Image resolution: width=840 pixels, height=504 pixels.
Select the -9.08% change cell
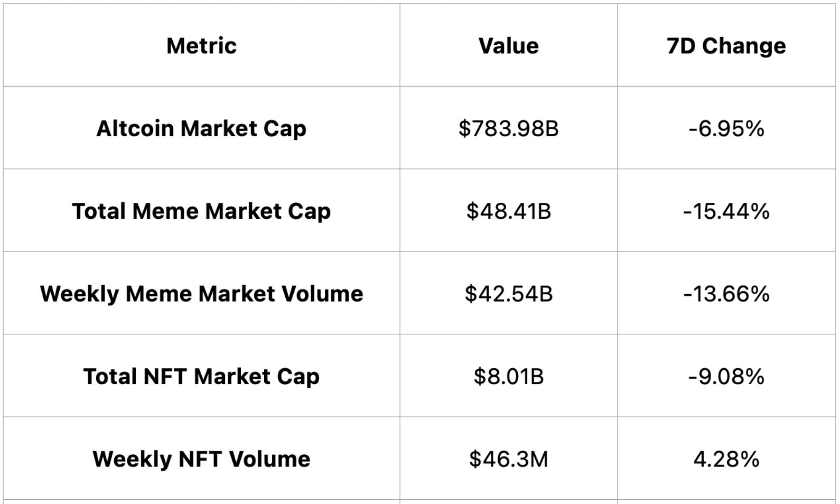[x=726, y=376]
